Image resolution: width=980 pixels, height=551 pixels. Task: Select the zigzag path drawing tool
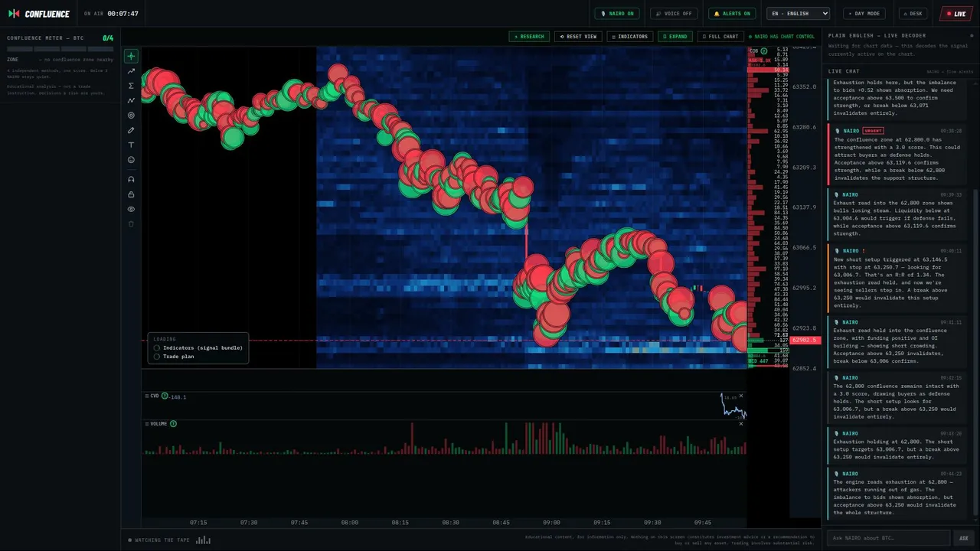[131, 100]
